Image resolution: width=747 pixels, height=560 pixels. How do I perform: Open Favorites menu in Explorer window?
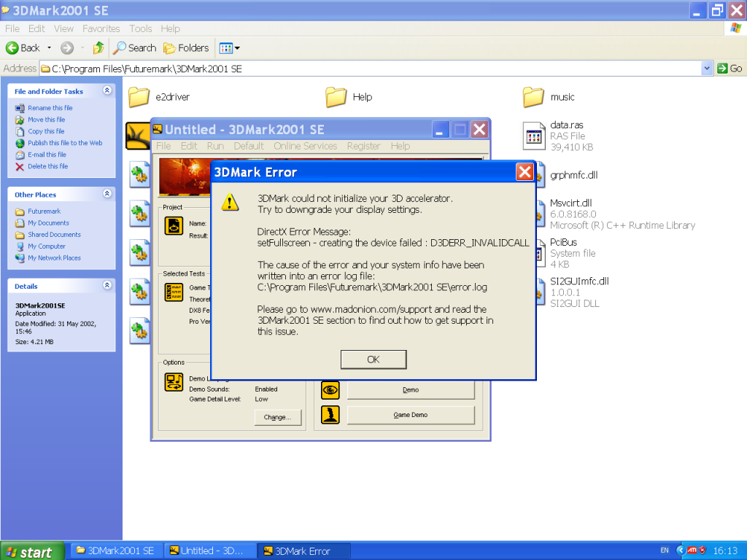(101, 28)
